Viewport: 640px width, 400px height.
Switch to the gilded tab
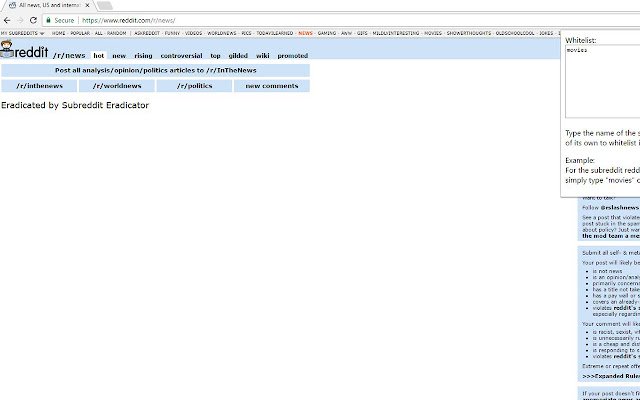(x=238, y=56)
